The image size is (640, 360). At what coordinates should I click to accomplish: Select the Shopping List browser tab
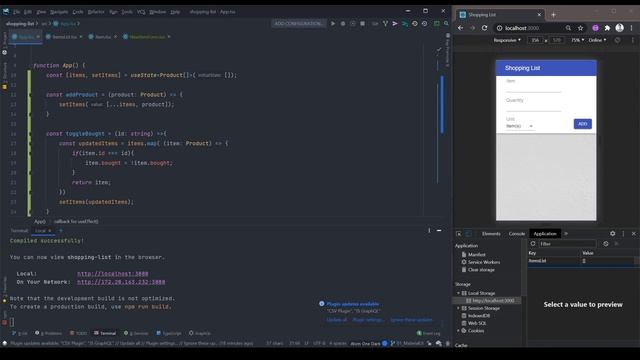tap(500, 15)
